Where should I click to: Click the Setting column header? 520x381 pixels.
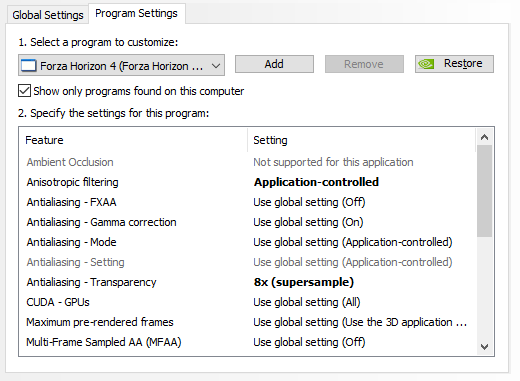(x=362, y=140)
